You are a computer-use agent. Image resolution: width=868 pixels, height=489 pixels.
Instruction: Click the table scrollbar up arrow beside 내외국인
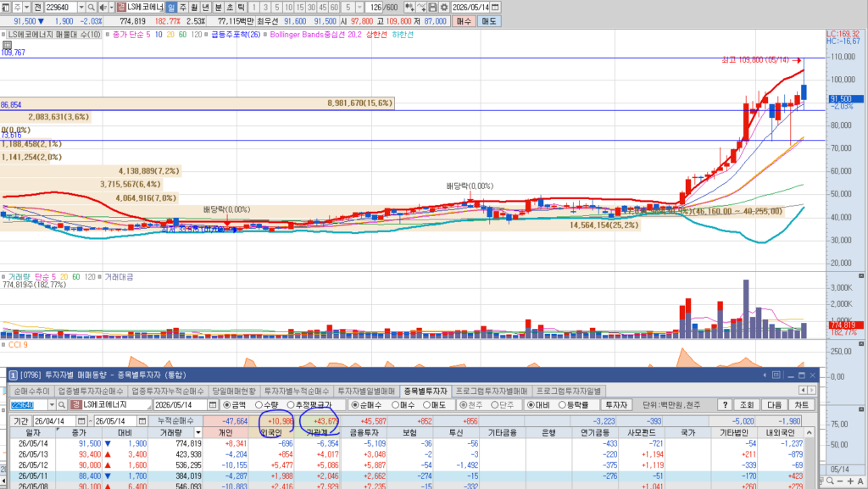pyautogui.click(x=810, y=432)
